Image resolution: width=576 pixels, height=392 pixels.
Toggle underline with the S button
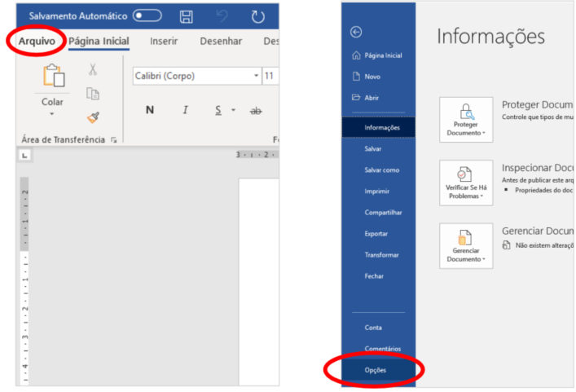(218, 110)
